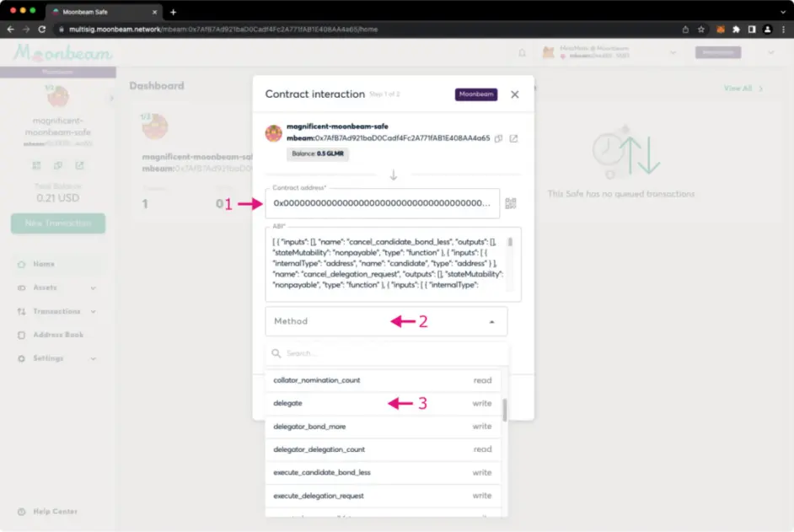The height and width of the screenshot is (532, 794).
Task: Copy the safe address in dialog
Action: point(499,138)
